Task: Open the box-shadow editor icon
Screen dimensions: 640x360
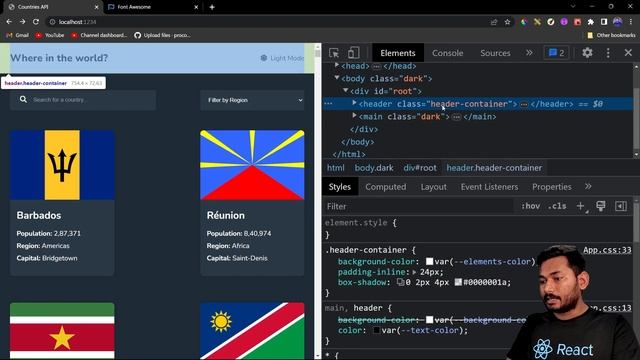Action: 400,282
